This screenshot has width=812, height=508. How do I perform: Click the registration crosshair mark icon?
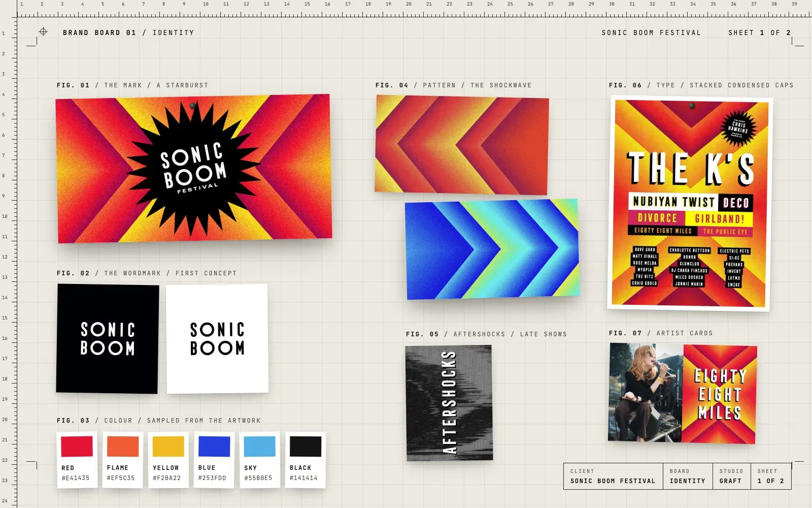[x=43, y=32]
